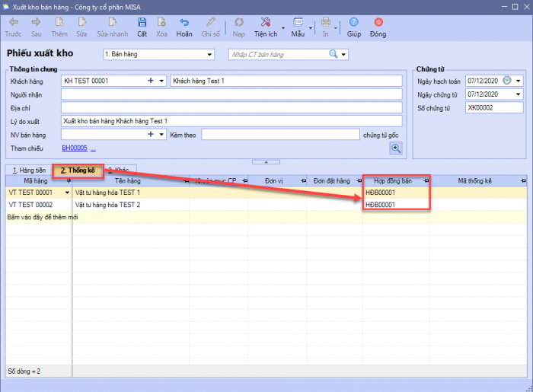Click the zoom button beside chứng từ gốc
The width and height of the screenshot is (533, 392).
coord(396,148)
